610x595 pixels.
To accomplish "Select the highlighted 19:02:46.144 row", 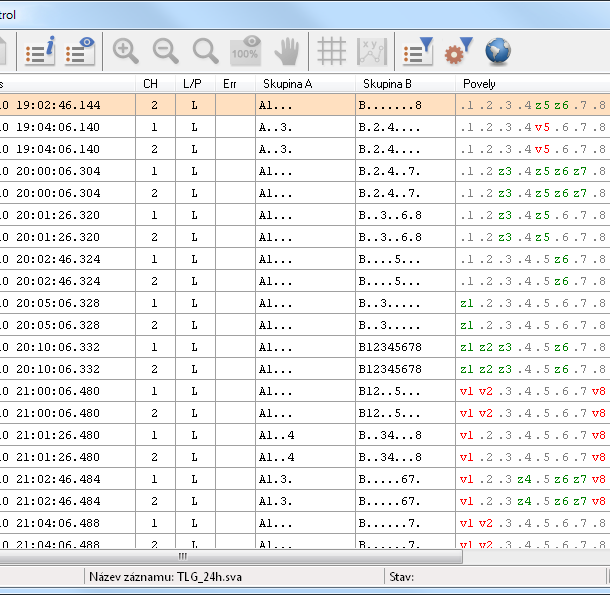I will (x=305, y=105).
